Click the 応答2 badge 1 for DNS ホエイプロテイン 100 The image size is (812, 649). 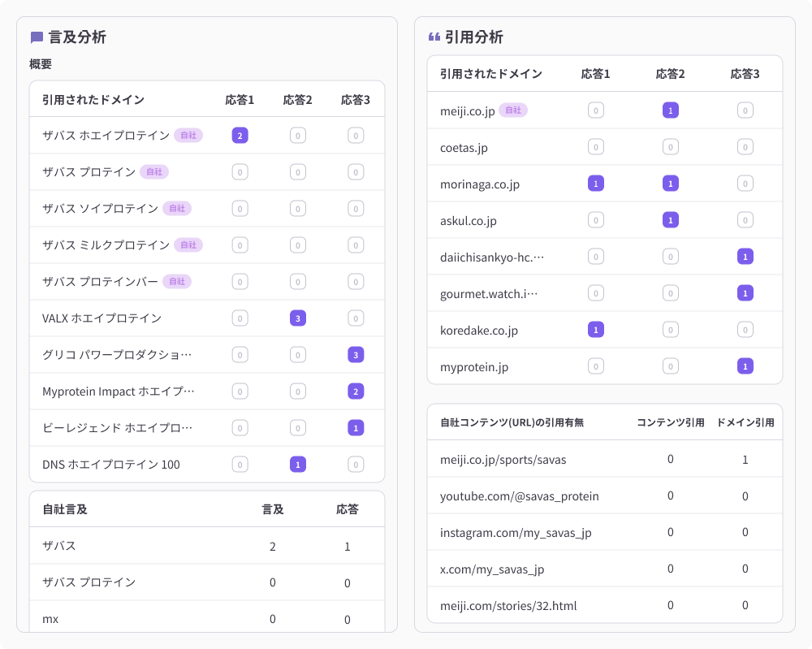coord(298,465)
